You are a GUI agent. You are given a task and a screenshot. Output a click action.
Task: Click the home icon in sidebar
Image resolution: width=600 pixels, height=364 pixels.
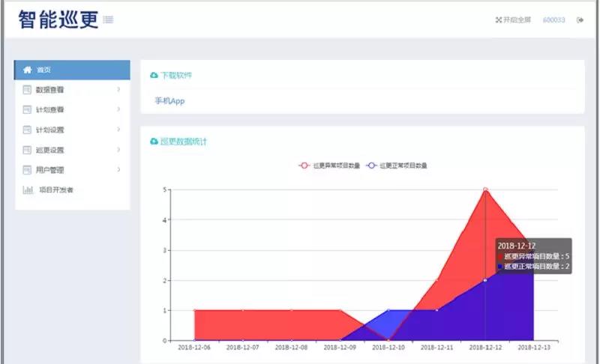click(x=27, y=70)
